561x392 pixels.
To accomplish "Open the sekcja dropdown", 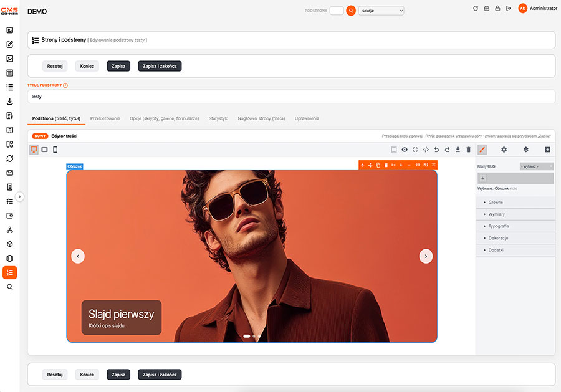I will 381,11.
